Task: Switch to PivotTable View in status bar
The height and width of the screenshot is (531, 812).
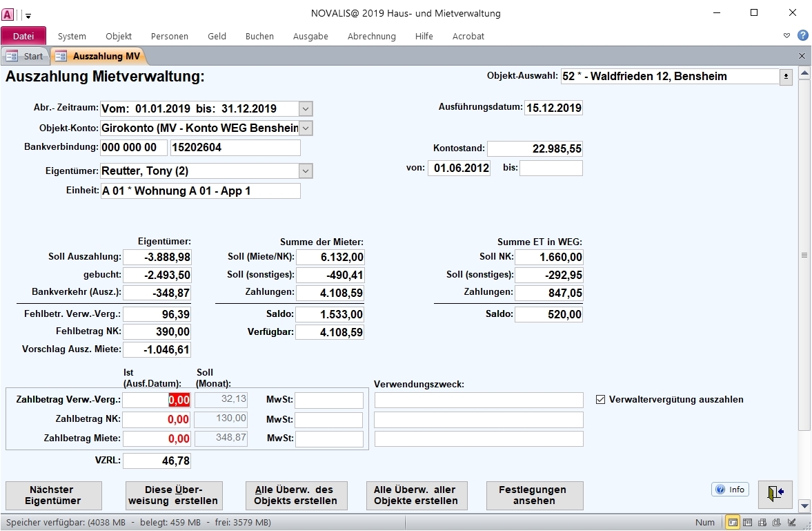Action: point(762,522)
